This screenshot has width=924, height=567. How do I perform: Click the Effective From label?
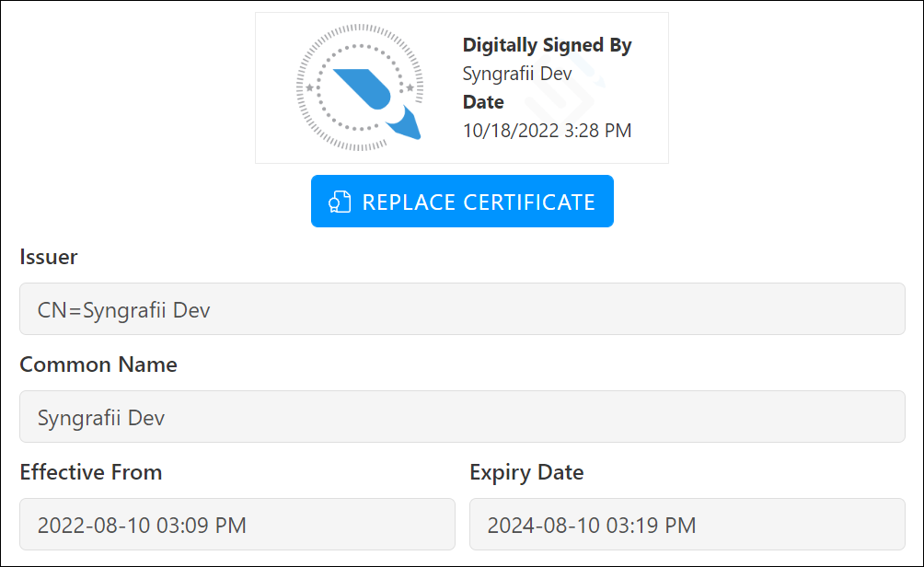pos(91,473)
